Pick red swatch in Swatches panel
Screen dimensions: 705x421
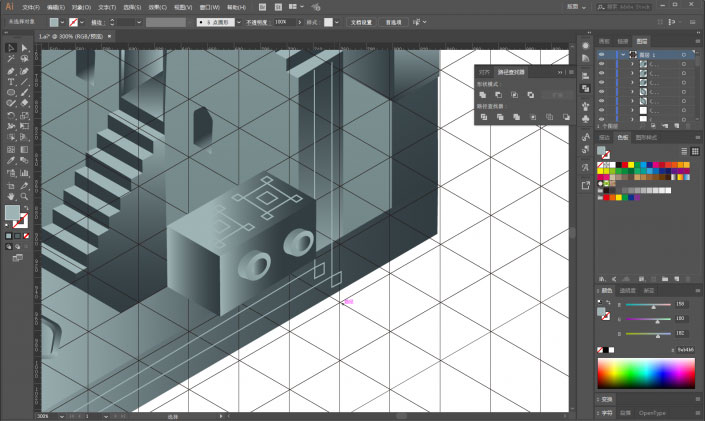tap(625, 165)
